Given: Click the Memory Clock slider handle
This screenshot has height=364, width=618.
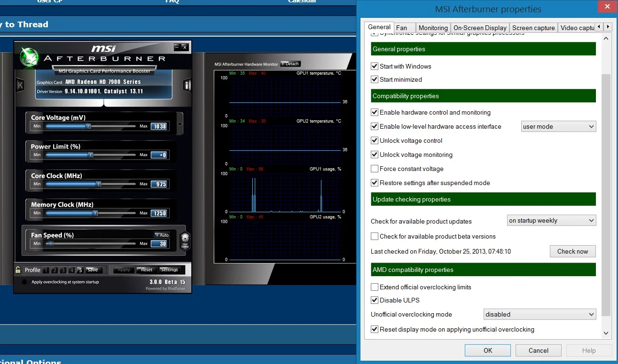Looking at the screenshot, I should pos(95,213).
